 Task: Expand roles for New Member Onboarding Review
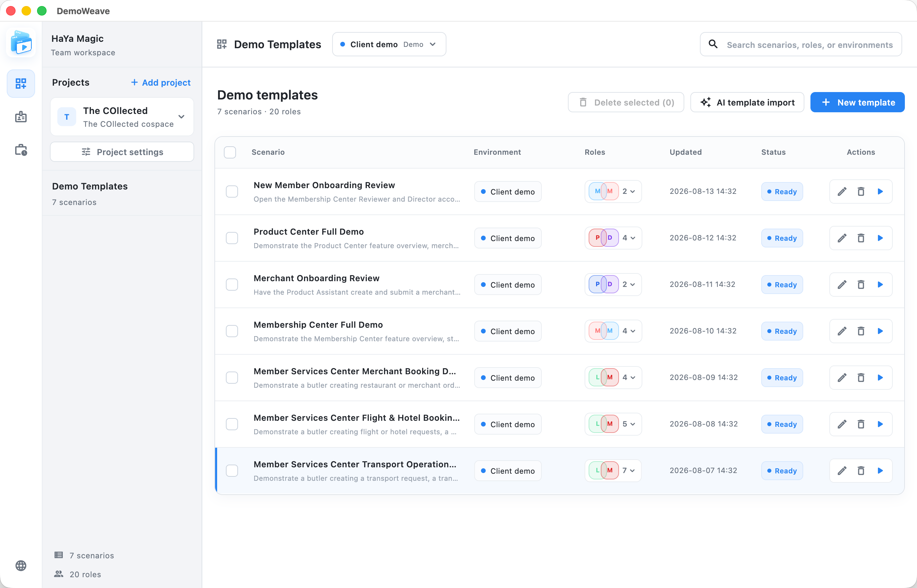pos(613,192)
